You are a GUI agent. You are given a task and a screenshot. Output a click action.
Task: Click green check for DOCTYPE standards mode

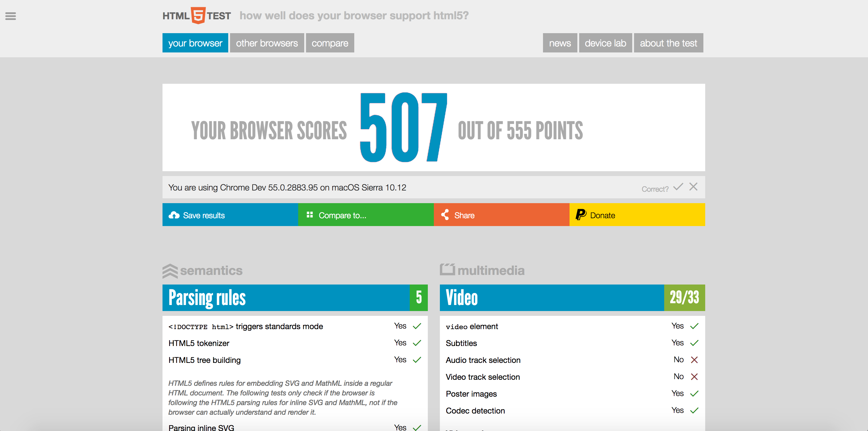point(417,326)
